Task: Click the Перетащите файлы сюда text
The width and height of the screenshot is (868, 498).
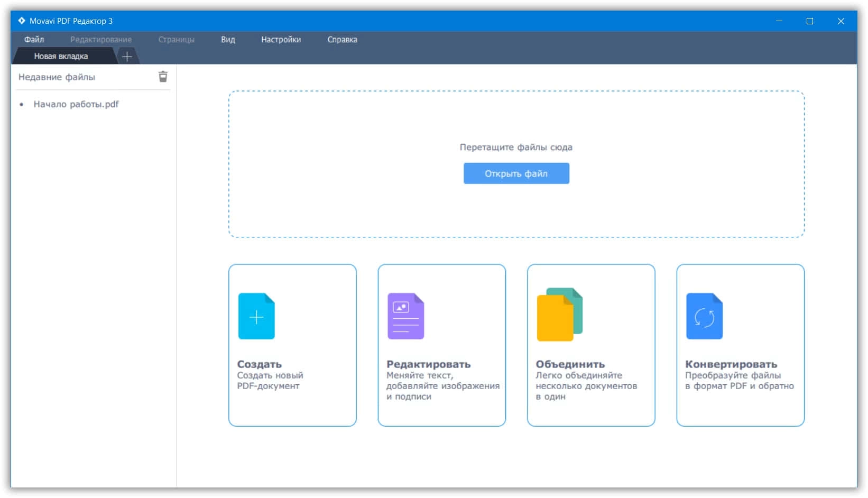Action: [x=516, y=147]
